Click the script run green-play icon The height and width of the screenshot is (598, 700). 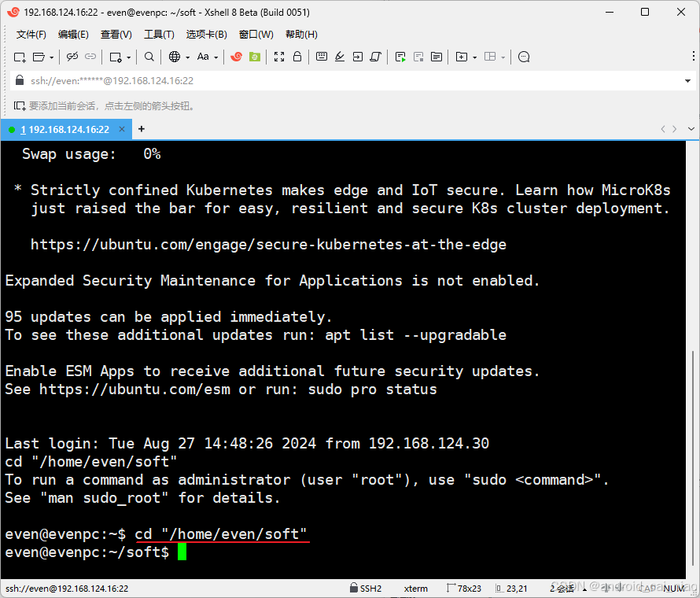coord(400,57)
